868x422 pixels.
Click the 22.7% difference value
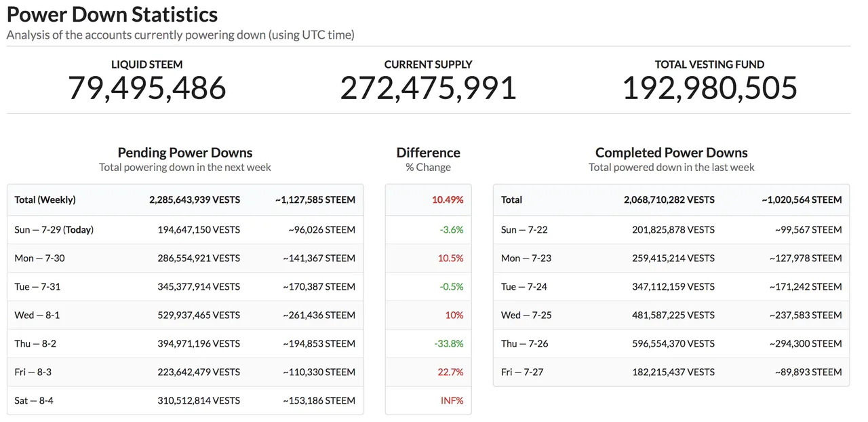(451, 372)
